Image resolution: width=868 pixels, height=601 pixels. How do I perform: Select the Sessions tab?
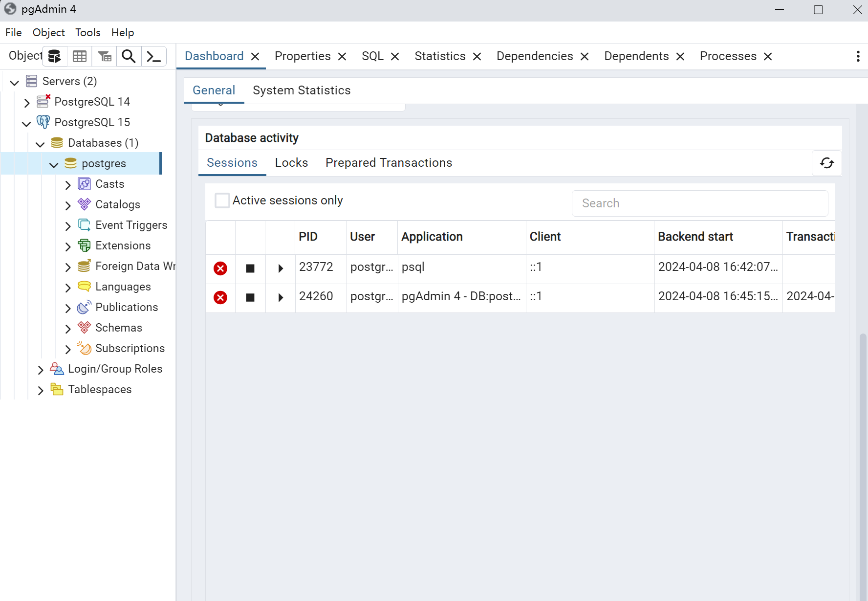232,163
